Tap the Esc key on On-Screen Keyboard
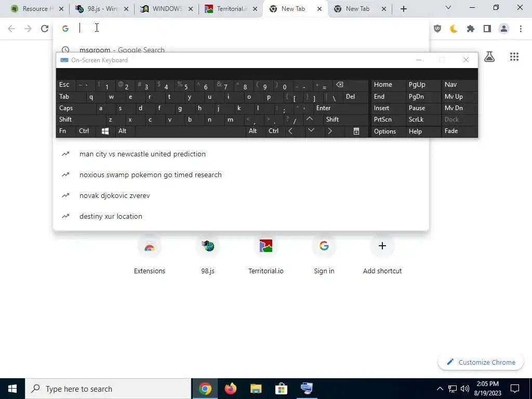This screenshot has height=399, width=532. click(x=65, y=85)
